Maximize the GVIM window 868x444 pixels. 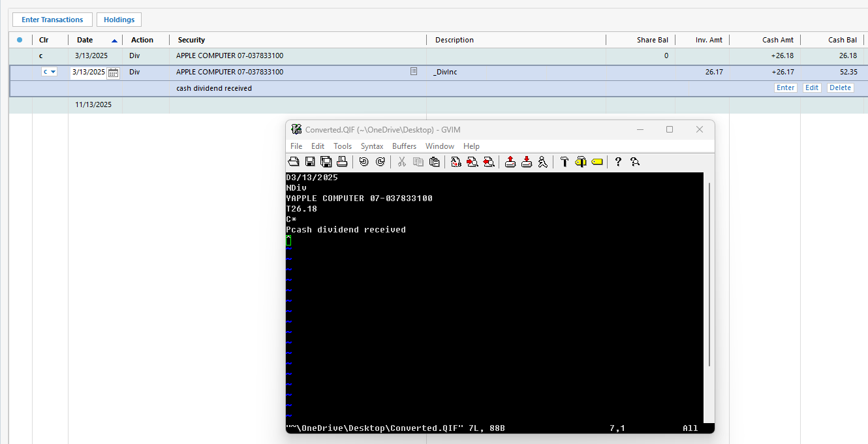(669, 129)
